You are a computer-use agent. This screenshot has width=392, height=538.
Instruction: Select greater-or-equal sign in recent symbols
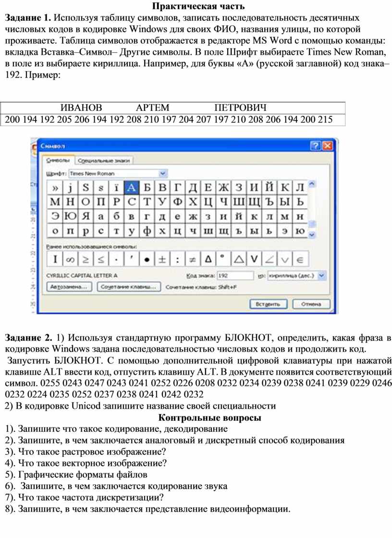(x=86, y=259)
